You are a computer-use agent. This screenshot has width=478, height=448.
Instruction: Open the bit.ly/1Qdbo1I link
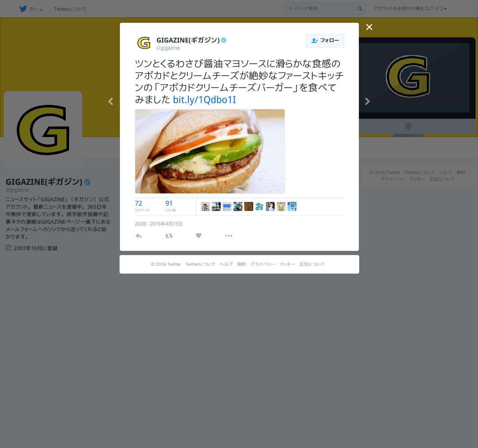pyautogui.click(x=204, y=100)
